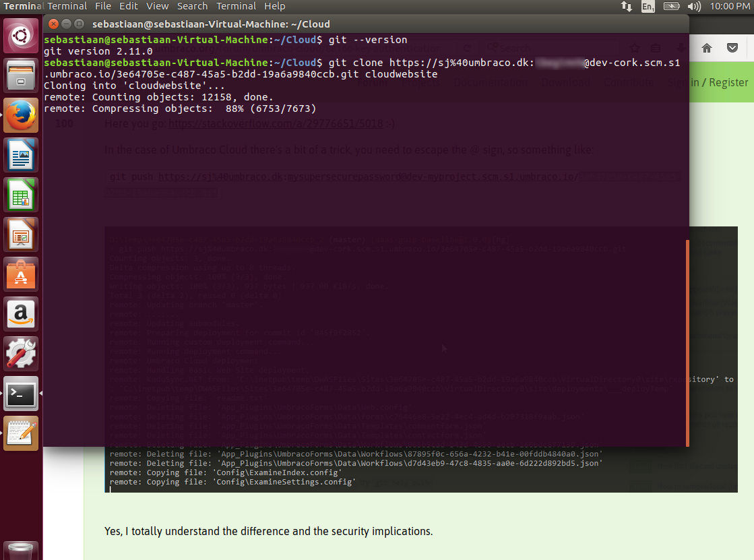Image resolution: width=754 pixels, height=560 pixels.
Task: Launch Firefox from the launcher
Action: pyautogui.click(x=21, y=115)
